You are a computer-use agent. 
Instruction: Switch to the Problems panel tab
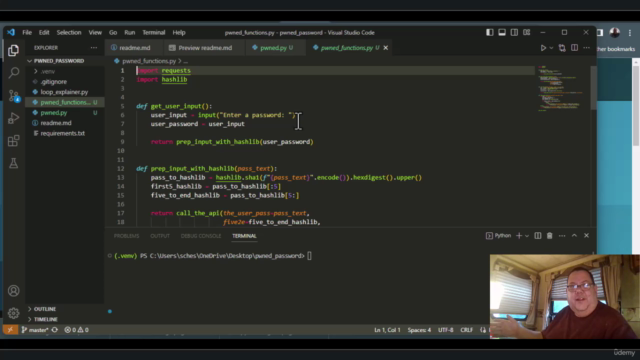coord(127,236)
